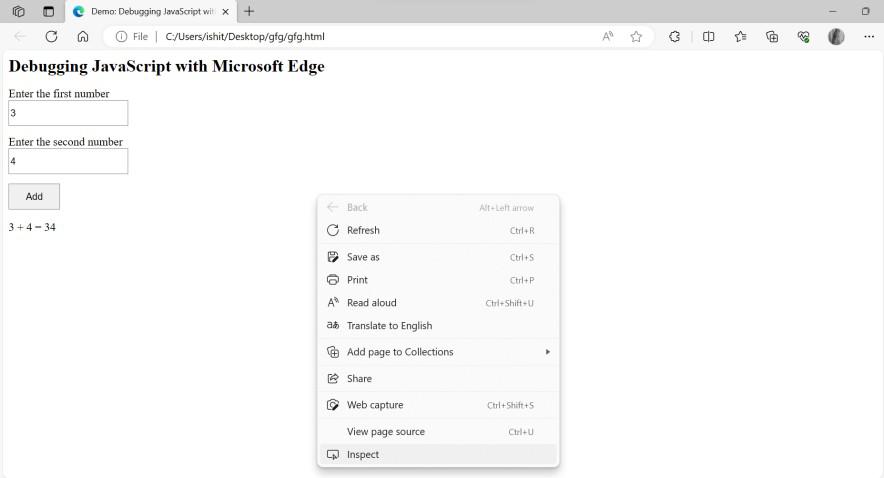Open Settings and more ellipsis menu

(x=868, y=36)
